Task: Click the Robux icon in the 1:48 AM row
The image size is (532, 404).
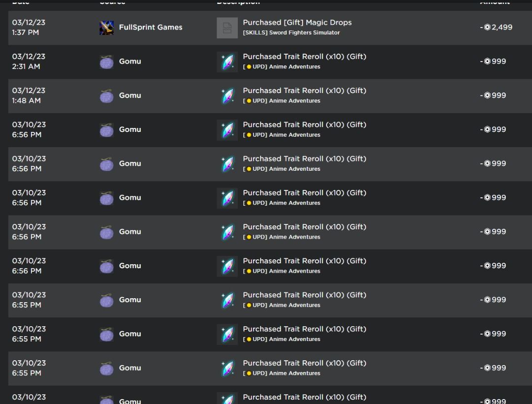Action: [x=487, y=95]
